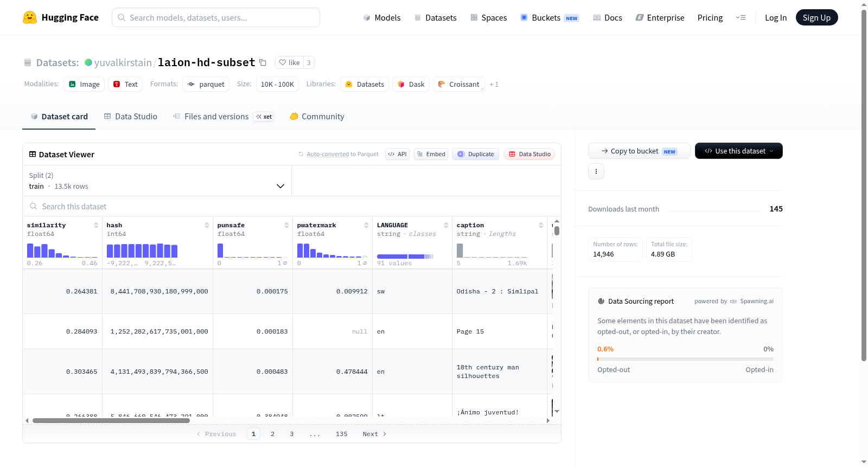This screenshot has height=467, width=868.
Task: Select the Croissant library tag
Action: [x=458, y=84]
